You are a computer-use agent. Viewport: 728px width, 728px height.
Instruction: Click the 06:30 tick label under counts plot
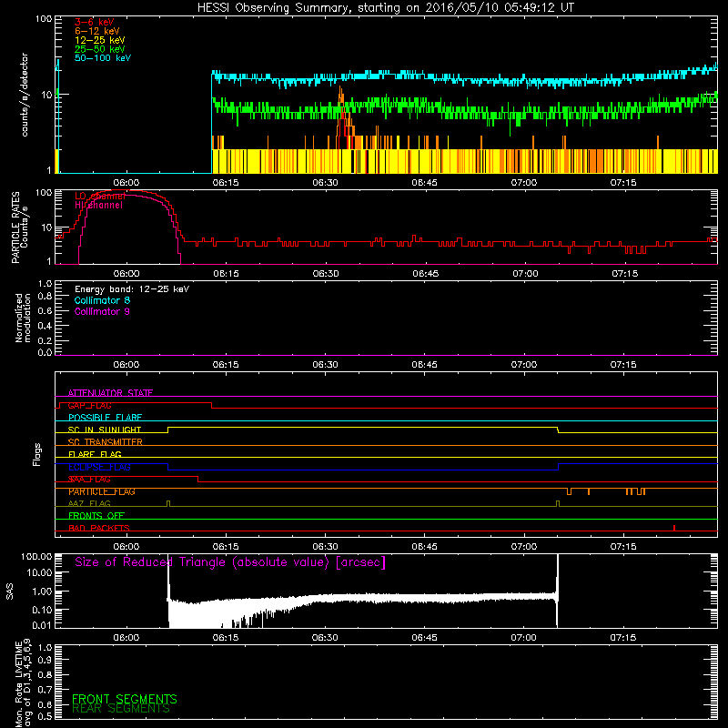[x=325, y=183]
